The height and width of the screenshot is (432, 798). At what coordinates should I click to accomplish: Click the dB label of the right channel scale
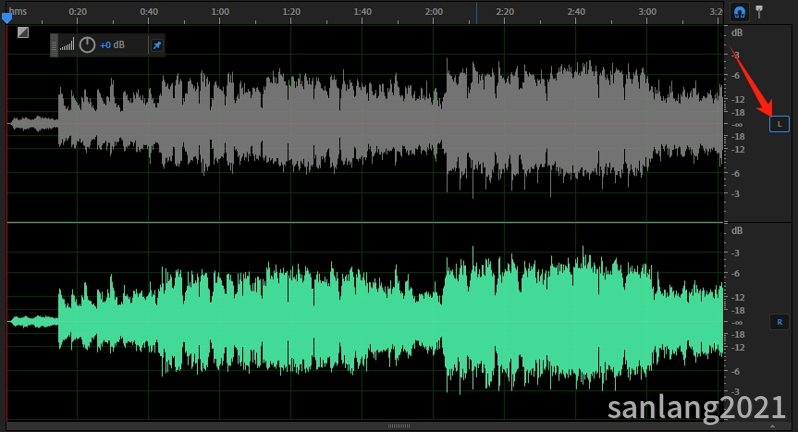[x=738, y=231]
